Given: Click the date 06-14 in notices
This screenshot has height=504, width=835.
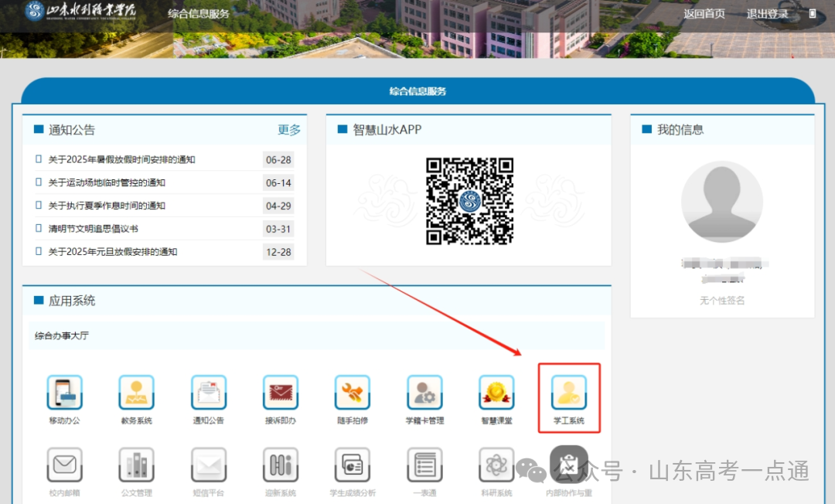Looking at the screenshot, I should click(278, 183).
